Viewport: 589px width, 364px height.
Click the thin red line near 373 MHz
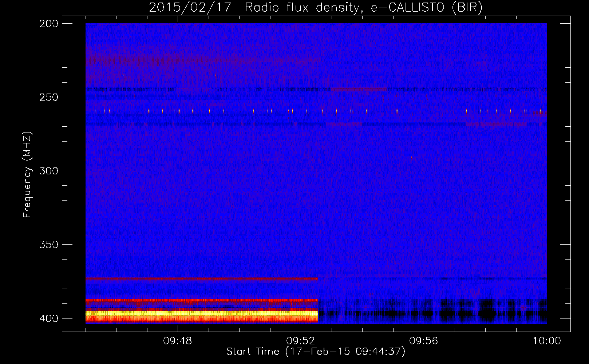click(x=200, y=278)
